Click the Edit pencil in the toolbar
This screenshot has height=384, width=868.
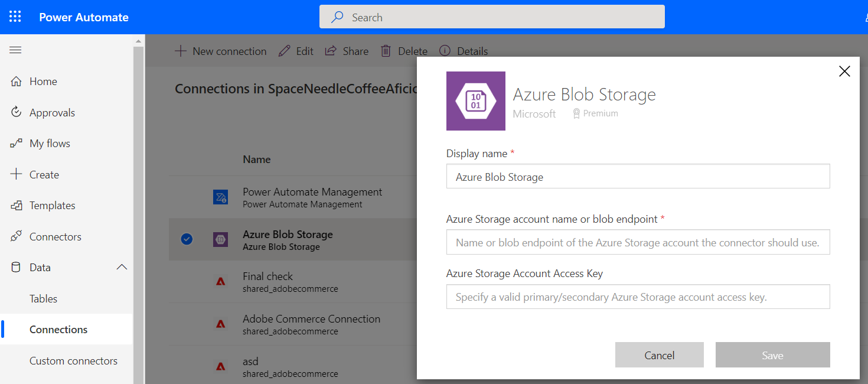[284, 51]
